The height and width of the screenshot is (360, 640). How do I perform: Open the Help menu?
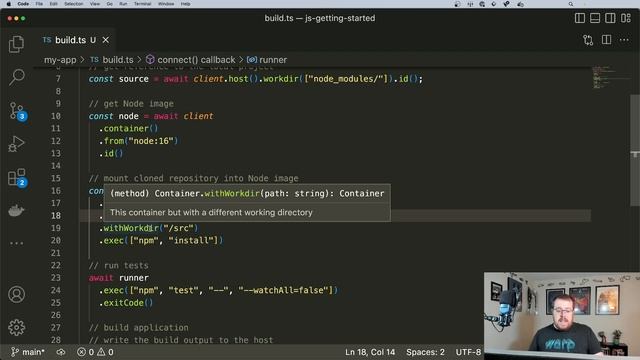(x=185, y=4)
